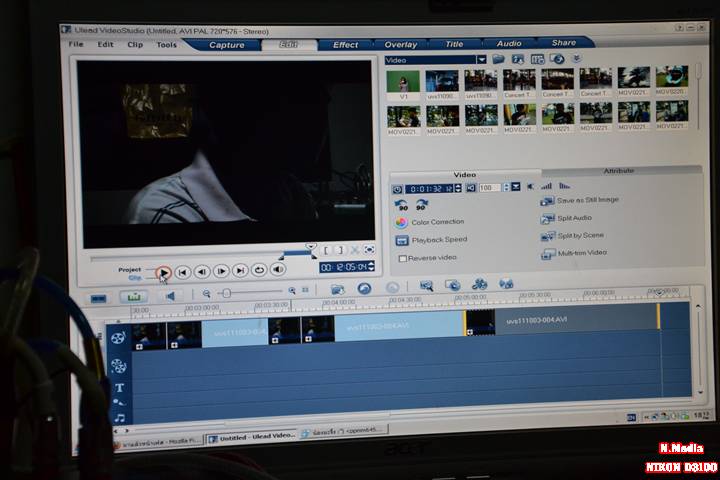
Task: Open the Edit menu in menu bar
Action: pyautogui.click(x=105, y=45)
